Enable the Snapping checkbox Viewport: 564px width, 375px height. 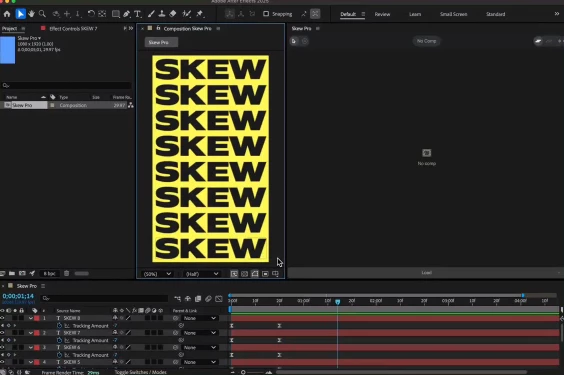pyautogui.click(x=266, y=14)
